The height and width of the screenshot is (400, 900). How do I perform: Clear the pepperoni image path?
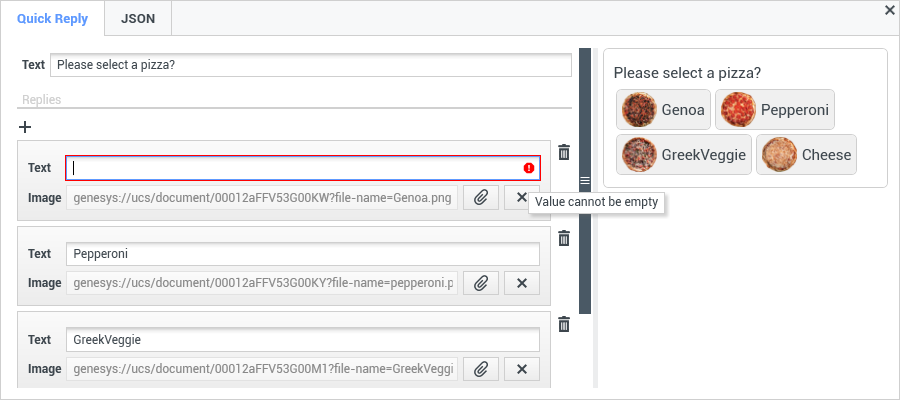click(521, 283)
